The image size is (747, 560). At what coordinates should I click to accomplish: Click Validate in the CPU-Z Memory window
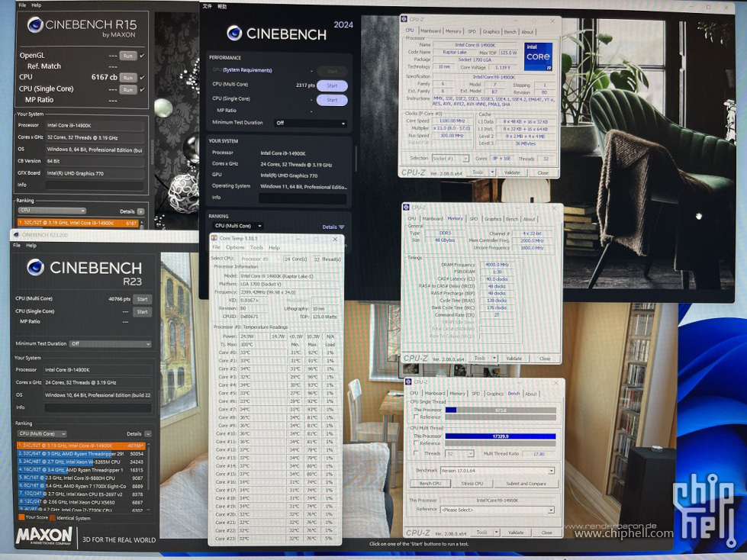click(514, 358)
